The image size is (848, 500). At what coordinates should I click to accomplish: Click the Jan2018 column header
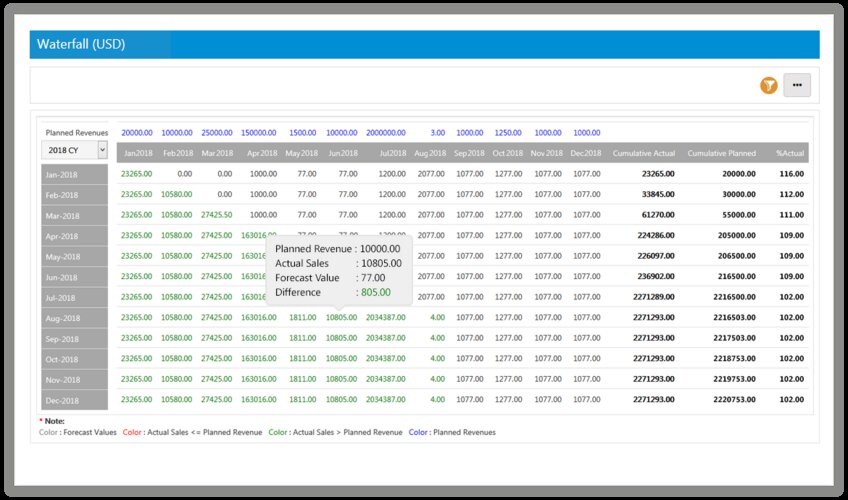(137, 153)
